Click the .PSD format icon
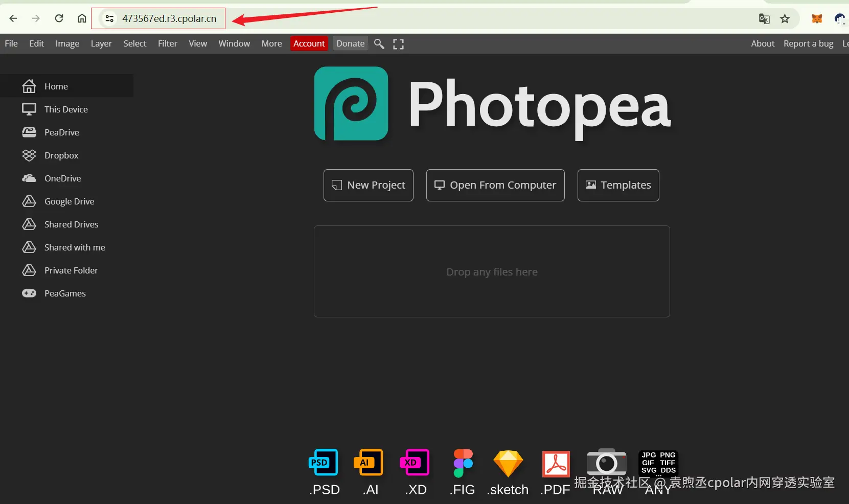Viewport: 849px width, 504px height. tap(324, 462)
